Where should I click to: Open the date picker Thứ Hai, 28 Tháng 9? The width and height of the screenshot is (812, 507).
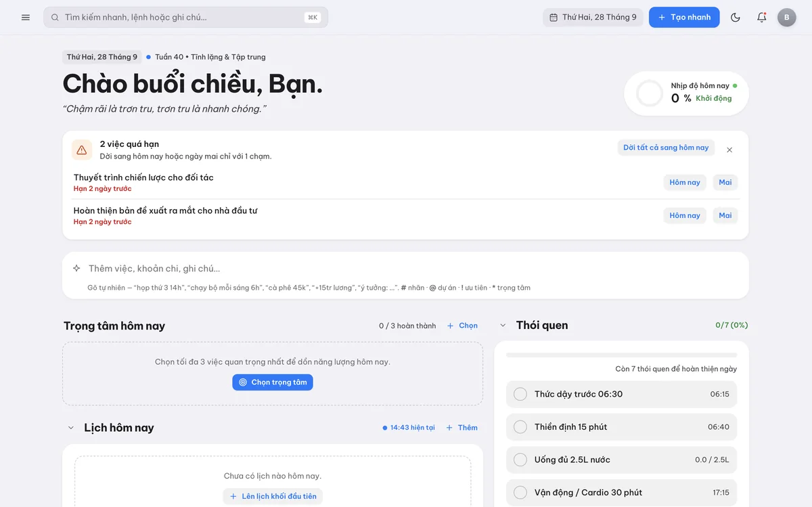pyautogui.click(x=593, y=18)
